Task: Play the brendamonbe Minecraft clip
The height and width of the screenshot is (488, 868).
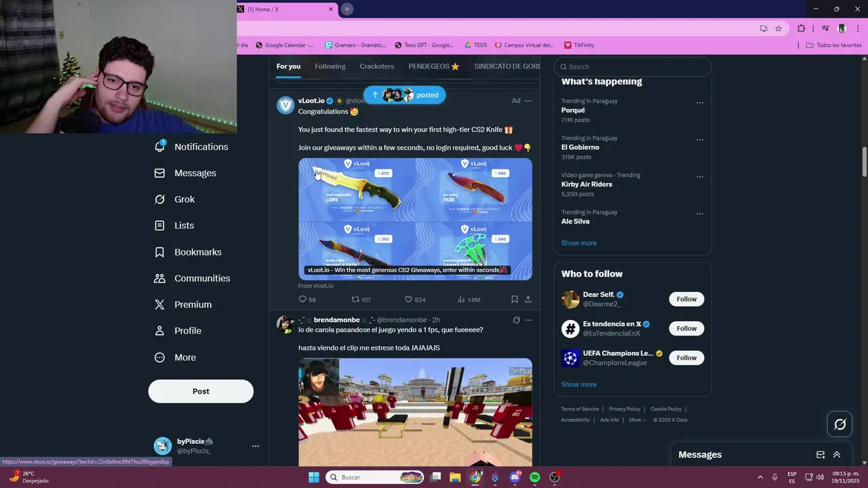Action: coord(415,411)
